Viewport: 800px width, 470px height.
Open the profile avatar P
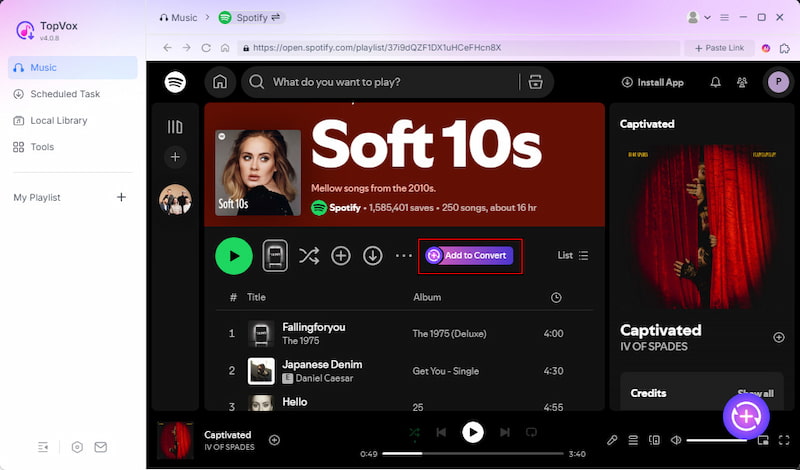click(779, 82)
